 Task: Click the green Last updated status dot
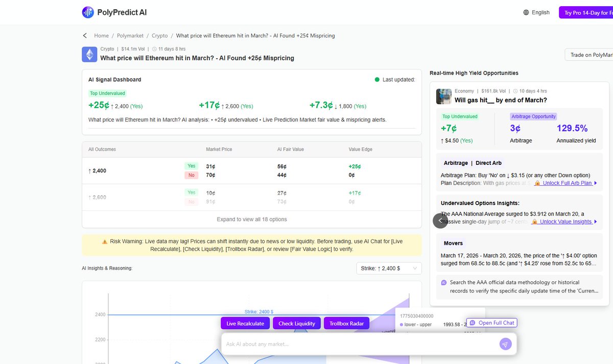tap(377, 80)
